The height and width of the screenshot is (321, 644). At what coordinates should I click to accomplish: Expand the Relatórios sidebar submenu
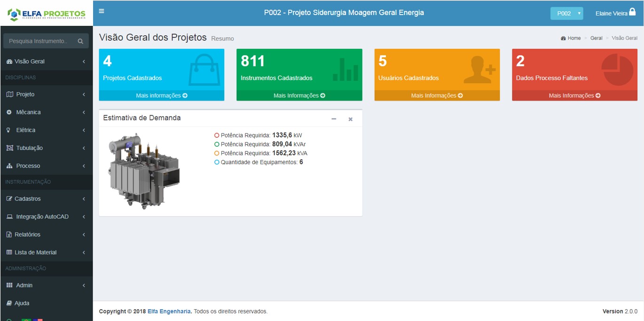[x=46, y=235]
